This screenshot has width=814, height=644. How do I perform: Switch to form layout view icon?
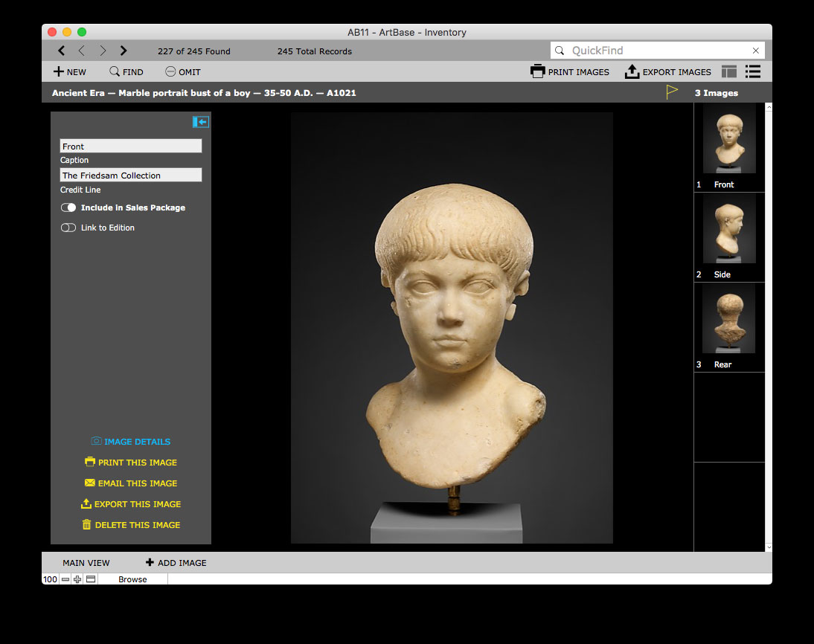pos(729,71)
